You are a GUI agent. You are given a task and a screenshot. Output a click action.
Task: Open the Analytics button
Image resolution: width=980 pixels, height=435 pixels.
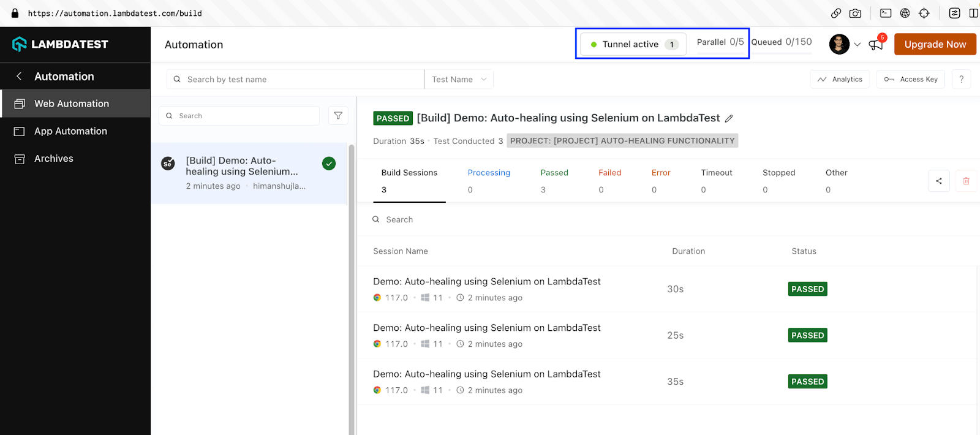point(840,79)
